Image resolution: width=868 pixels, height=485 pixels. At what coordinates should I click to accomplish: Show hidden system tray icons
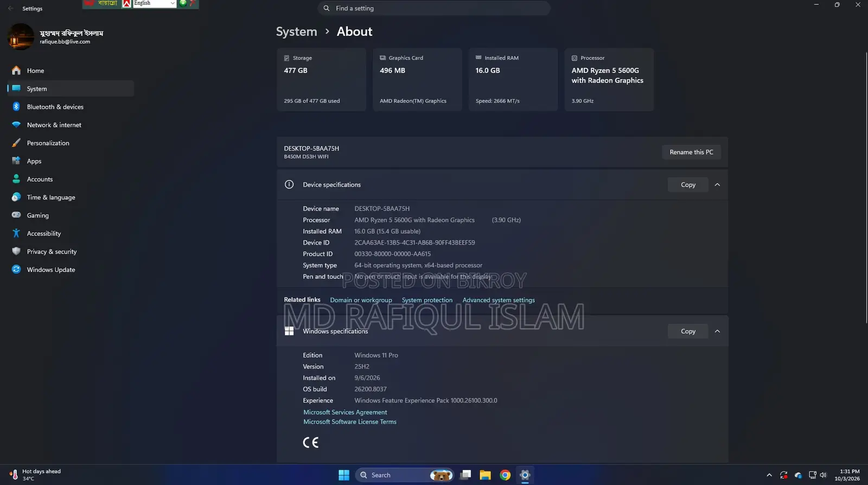(769, 475)
